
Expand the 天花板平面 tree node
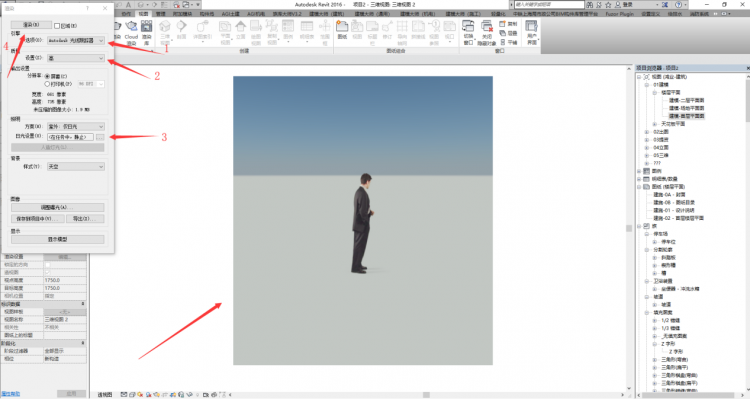point(654,124)
